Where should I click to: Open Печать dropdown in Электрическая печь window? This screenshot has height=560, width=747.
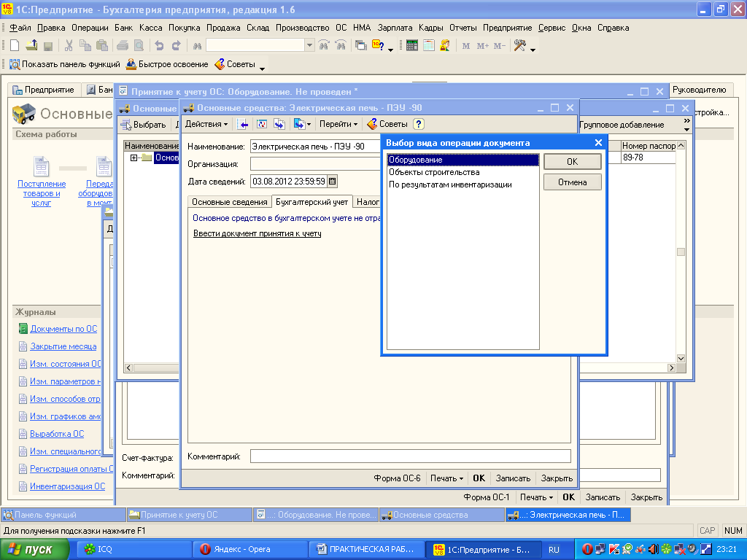tap(447, 478)
